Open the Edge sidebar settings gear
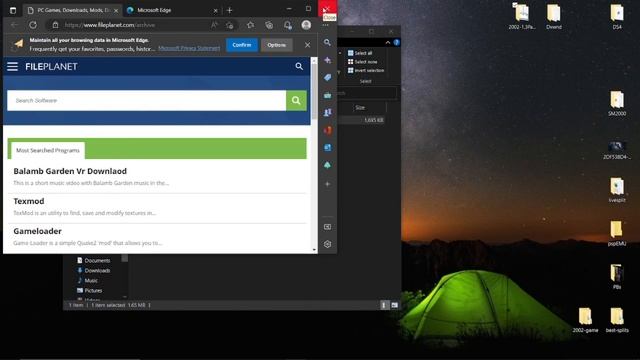Image resolution: width=640 pixels, height=360 pixels. point(327,244)
